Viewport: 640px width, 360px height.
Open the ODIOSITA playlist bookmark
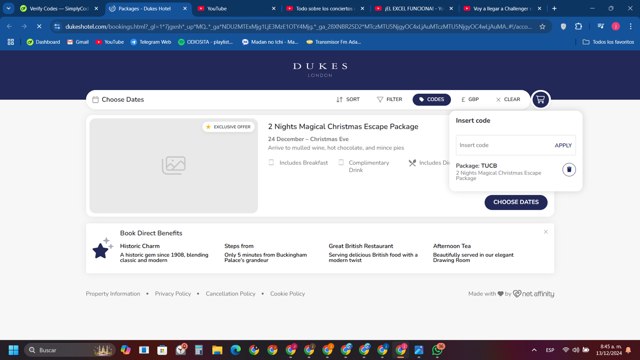206,42
